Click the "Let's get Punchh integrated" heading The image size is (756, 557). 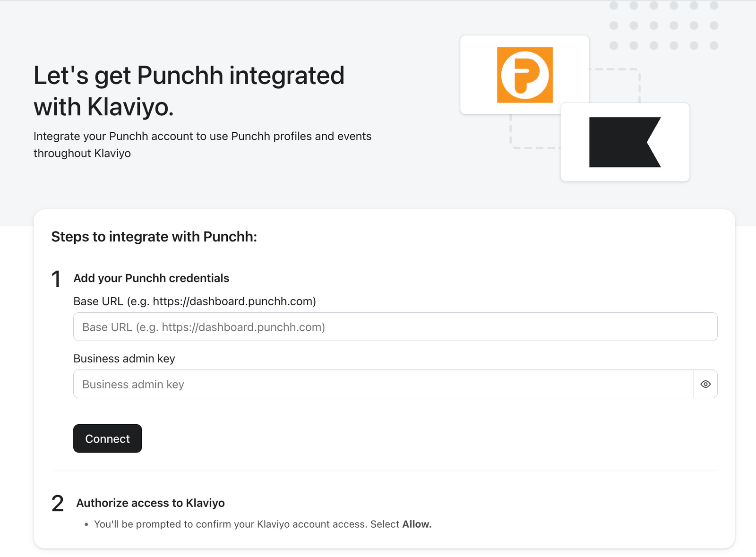189,91
